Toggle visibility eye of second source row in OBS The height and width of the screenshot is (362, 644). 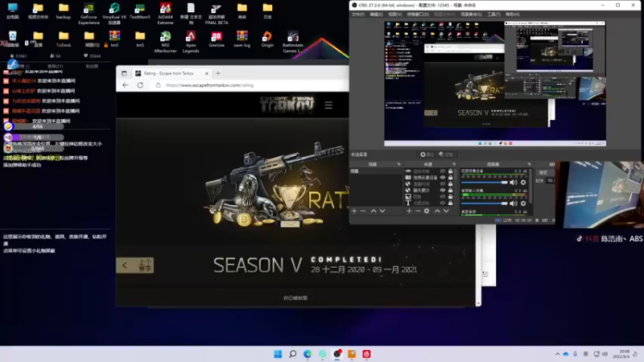point(443,177)
